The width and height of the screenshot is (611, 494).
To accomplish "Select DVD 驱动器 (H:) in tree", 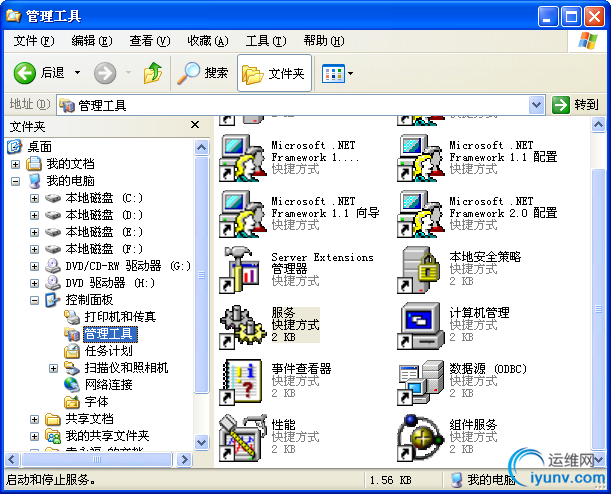I will 110,283.
